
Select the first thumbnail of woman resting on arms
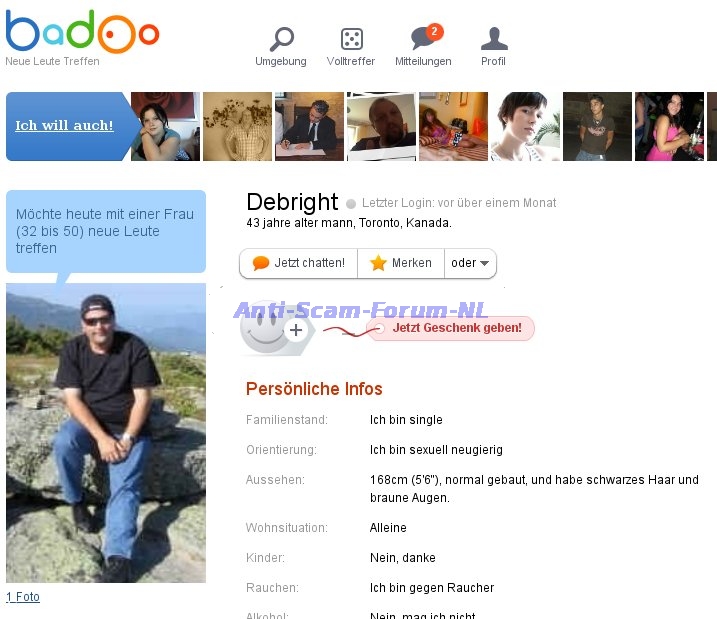165,127
